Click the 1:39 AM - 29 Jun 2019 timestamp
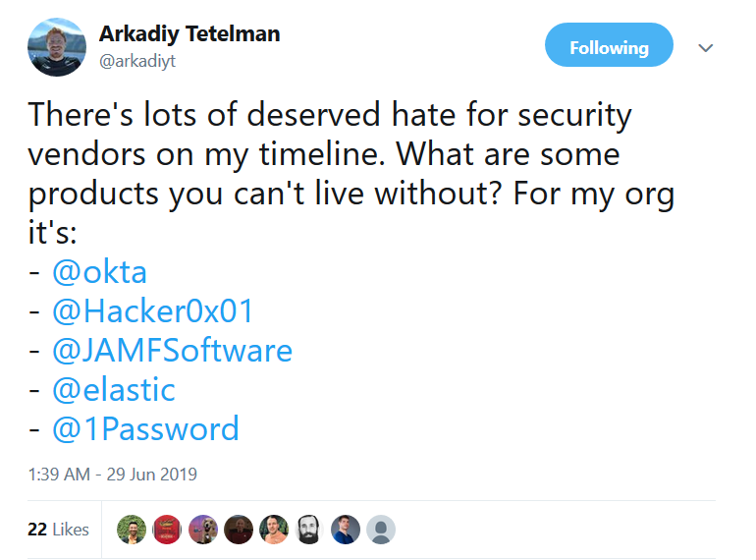This screenshot has height=560, width=756. click(113, 475)
